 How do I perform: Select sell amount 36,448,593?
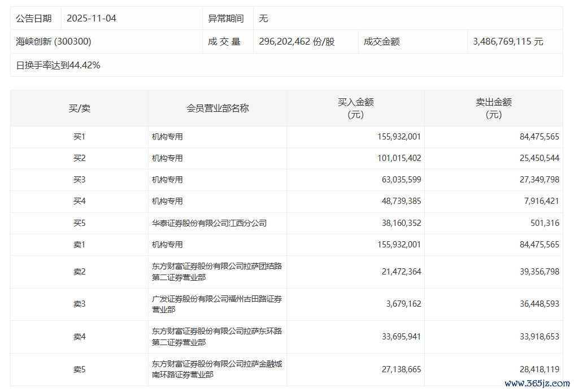click(539, 304)
